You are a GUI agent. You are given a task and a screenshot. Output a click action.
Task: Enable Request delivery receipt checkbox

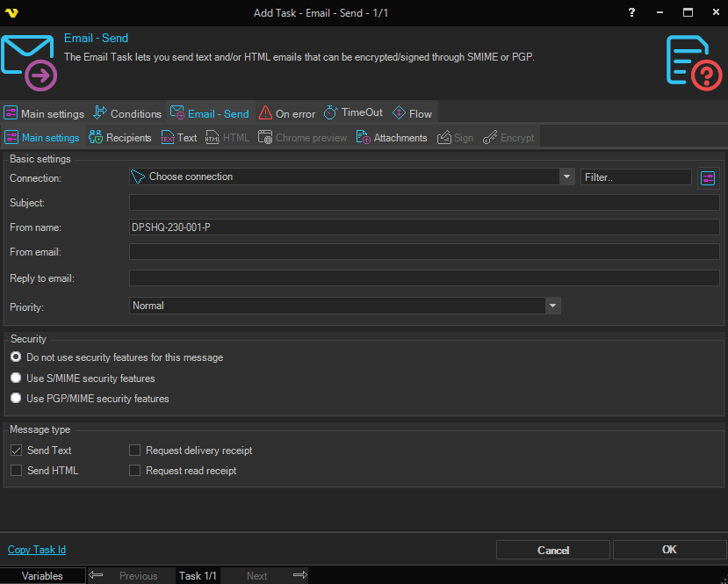[x=135, y=451]
